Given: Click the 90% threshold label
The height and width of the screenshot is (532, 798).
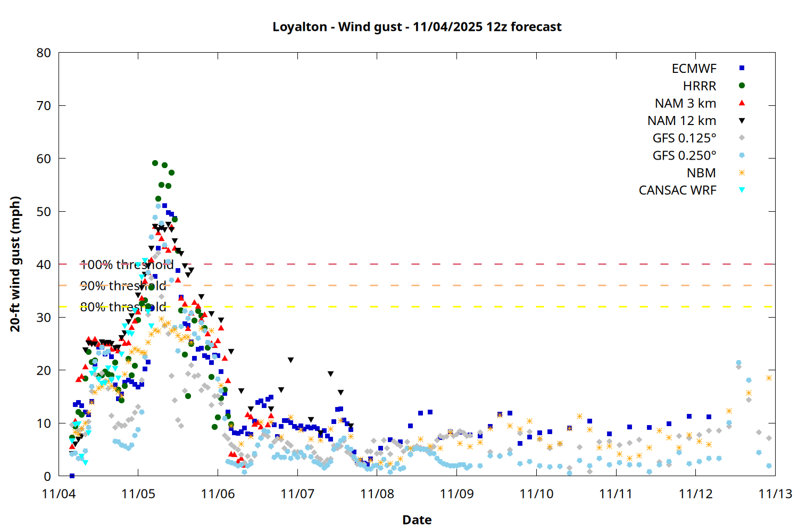Looking at the screenshot, I should (x=123, y=286).
